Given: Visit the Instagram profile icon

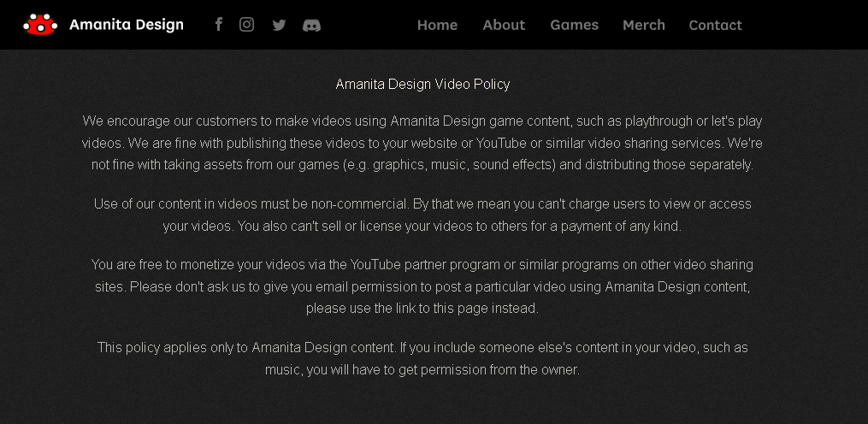Looking at the screenshot, I should [x=247, y=25].
